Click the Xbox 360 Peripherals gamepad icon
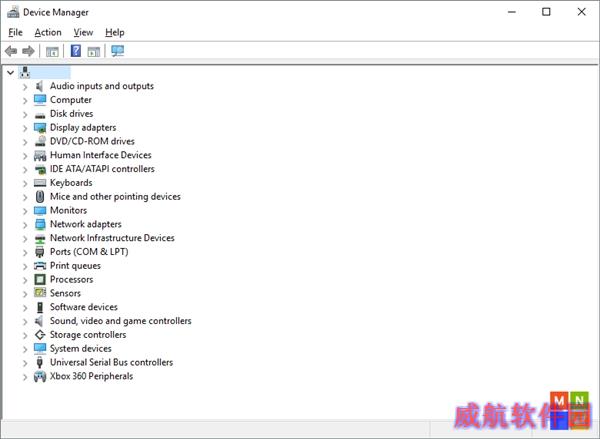This screenshot has height=439, width=600. point(40,377)
